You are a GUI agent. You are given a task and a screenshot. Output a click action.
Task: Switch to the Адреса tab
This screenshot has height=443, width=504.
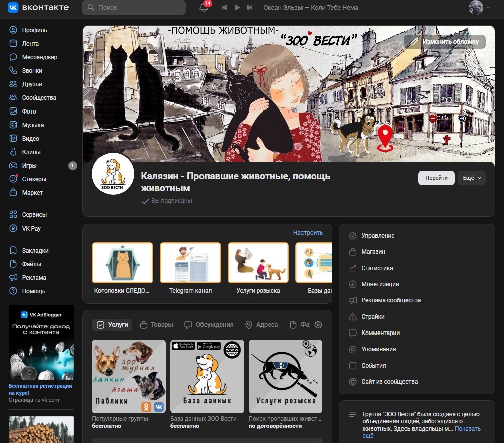coord(262,325)
